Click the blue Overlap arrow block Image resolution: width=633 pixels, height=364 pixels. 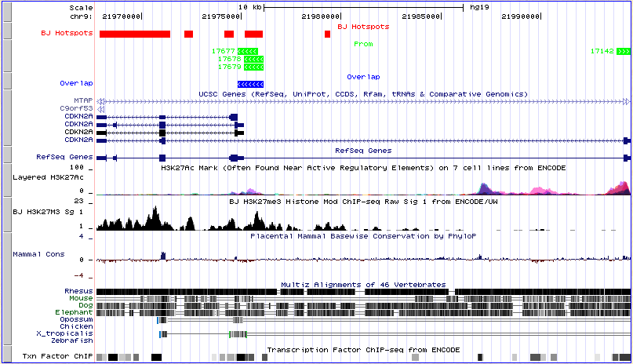(x=251, y=84)
